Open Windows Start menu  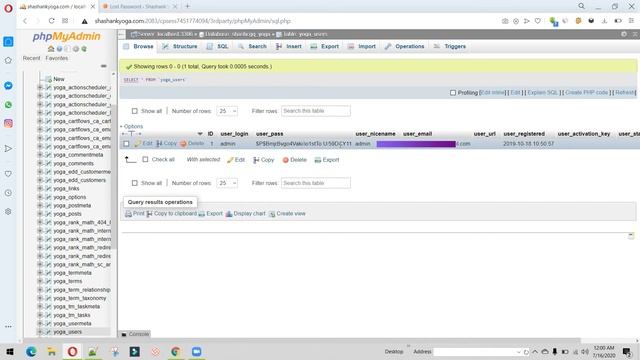point(10,351)
